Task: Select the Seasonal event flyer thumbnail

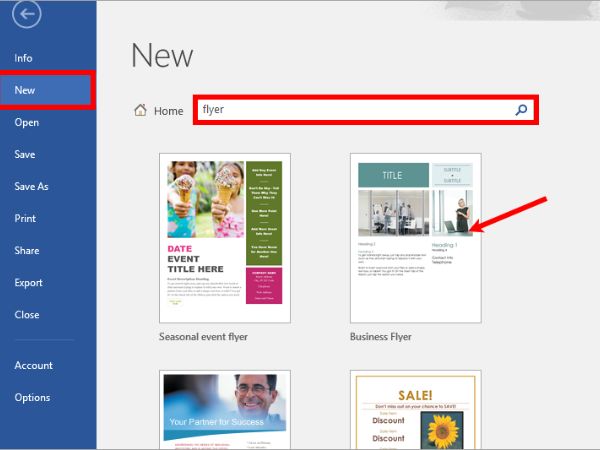Action: pos(224,237)
